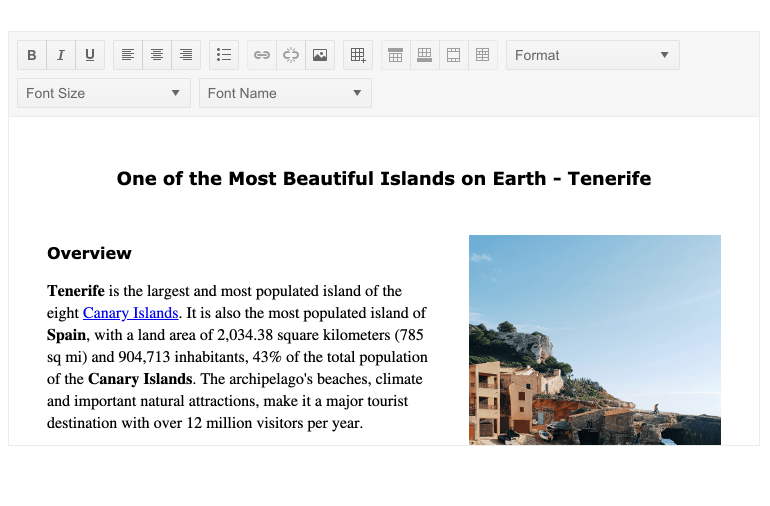
Task: Click the remove link (unlink) icon
Action: coord(291,55)
